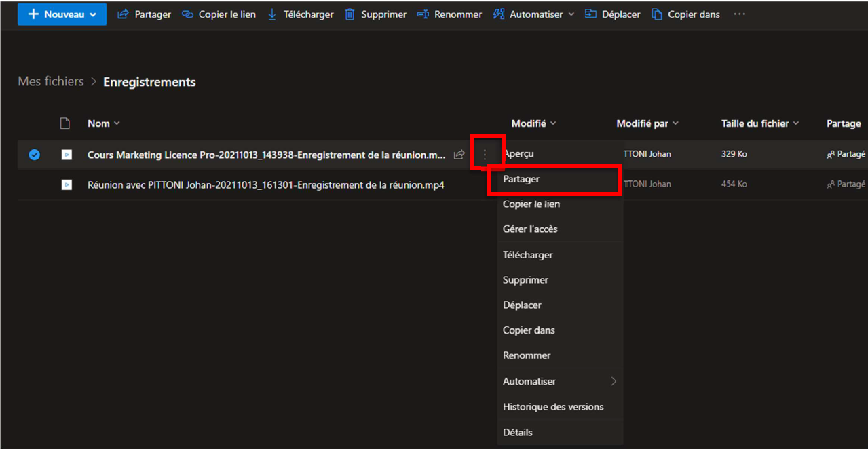Deselect the Cours Marketing file checkmark

pyautogui.click(x=34, y=155)
